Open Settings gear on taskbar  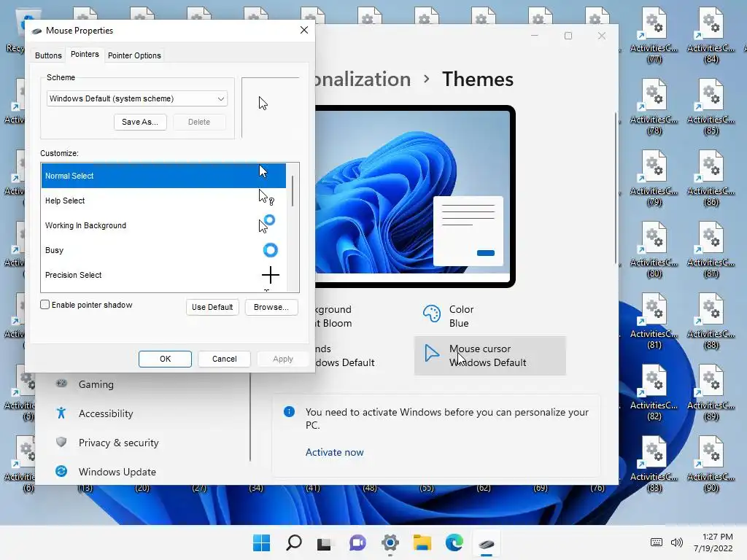coord(390,542)
